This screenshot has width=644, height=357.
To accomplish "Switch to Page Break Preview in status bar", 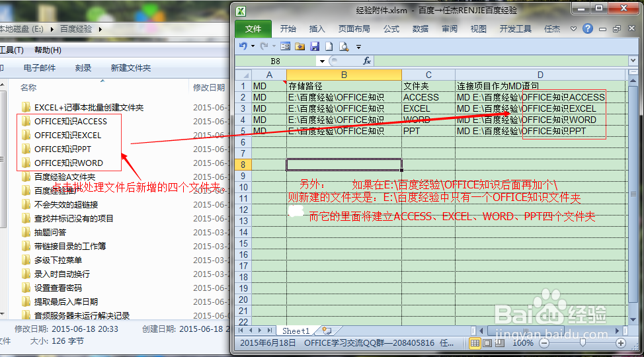I will click(499, 343).
